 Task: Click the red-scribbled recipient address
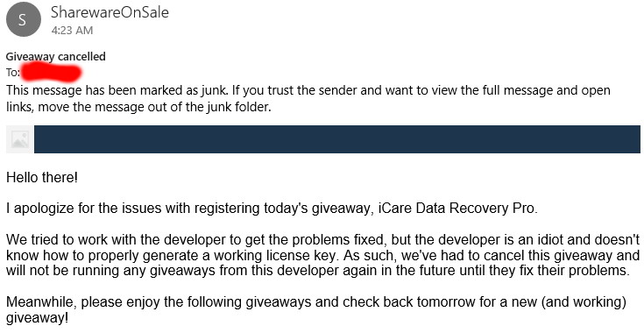52,73
